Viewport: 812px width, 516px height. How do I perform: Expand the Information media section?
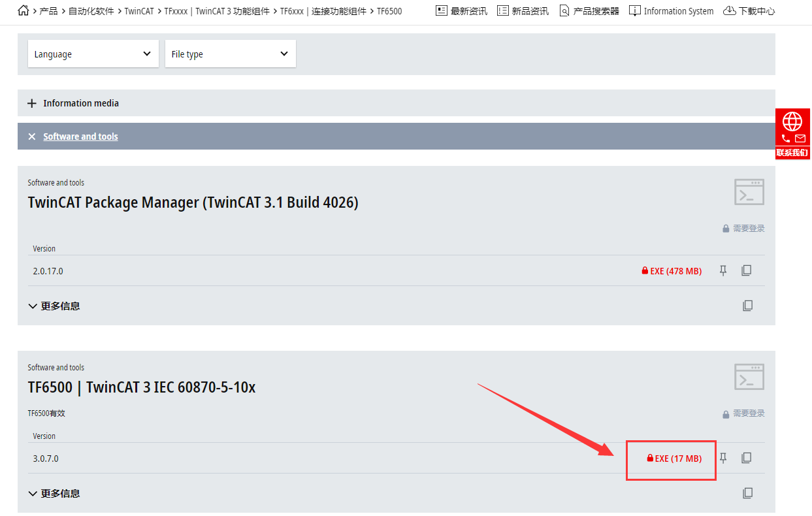(397, 103)
